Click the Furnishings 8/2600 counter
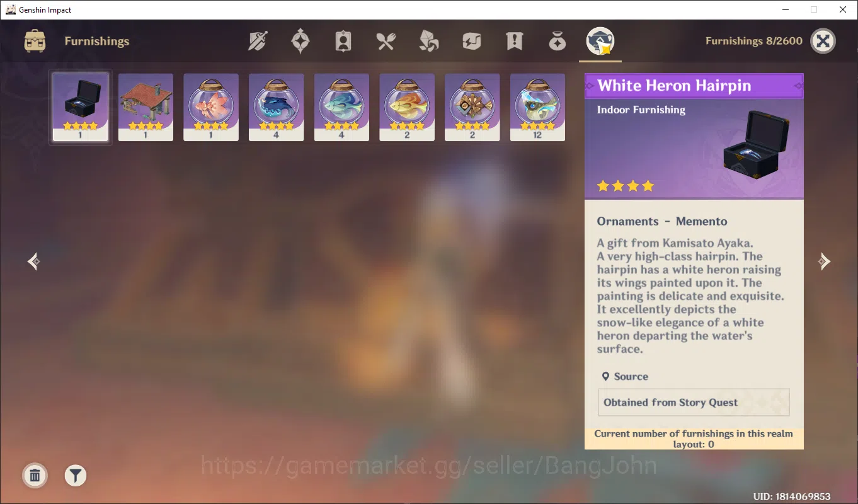This screenshot has width=858, height=504. (x=754, y=41)
